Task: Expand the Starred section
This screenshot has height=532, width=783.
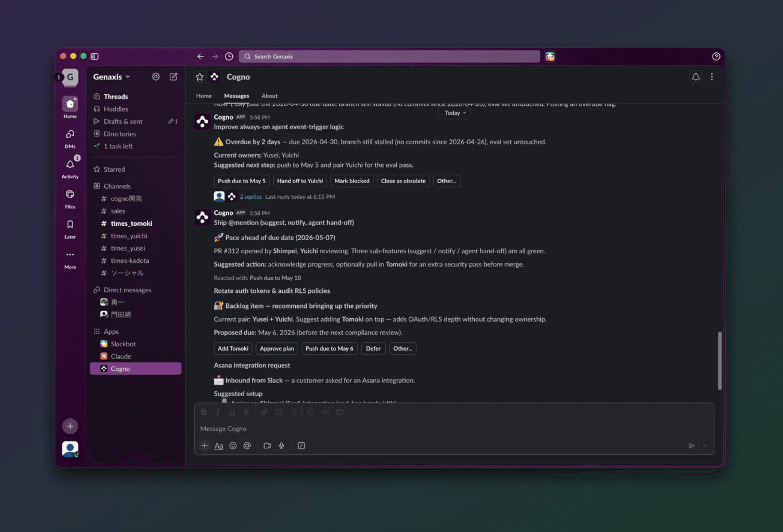Action: (x=114, y=169)
